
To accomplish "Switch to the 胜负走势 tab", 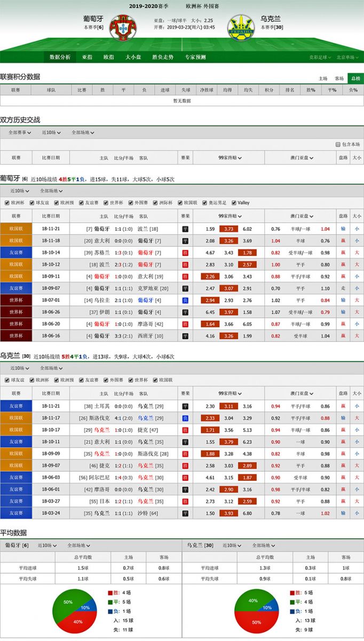I will (x=163, y=57).
